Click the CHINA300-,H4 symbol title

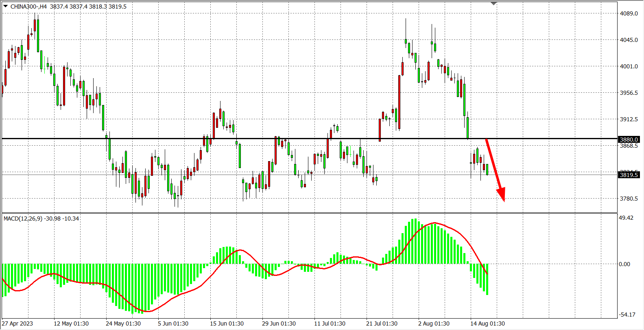(28, 7)
